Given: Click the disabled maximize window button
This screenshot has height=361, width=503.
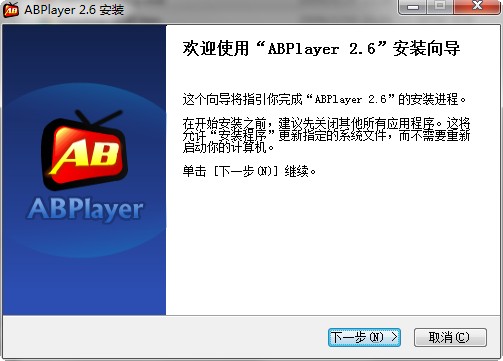Looking at the screenshot, I should pyautogui.click(x=440, y=7).
